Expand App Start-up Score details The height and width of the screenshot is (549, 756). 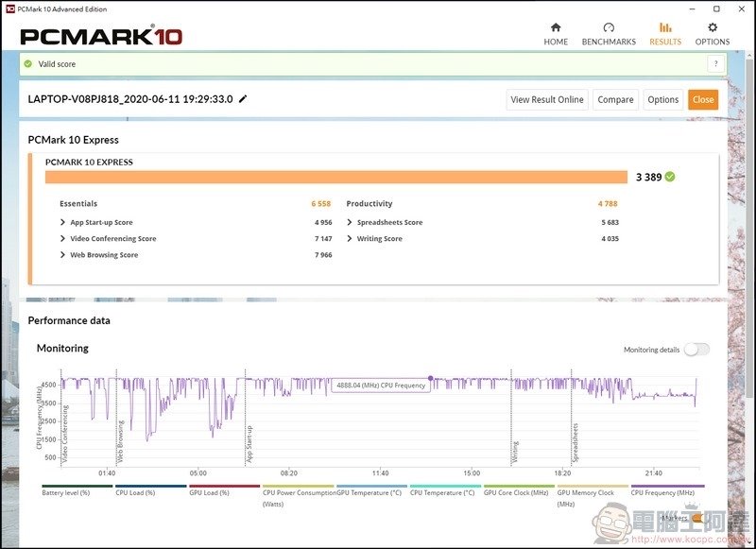click(101, 222)
